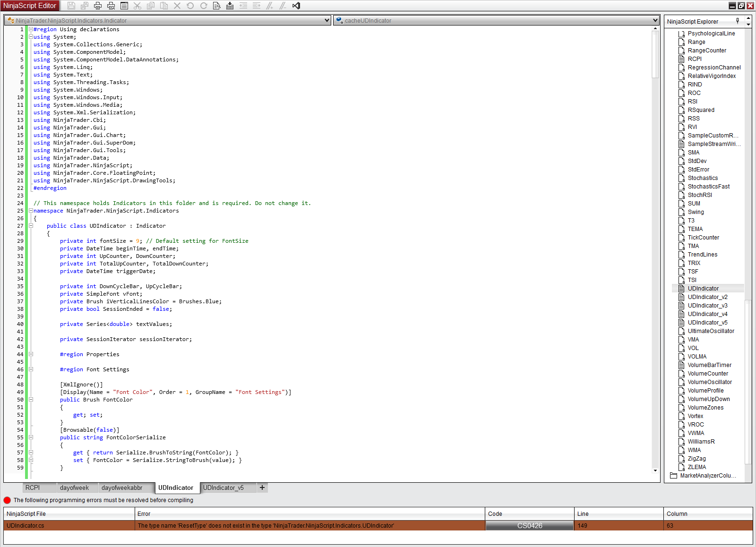Screen dimensions: 756x547
Task: Open Print Preview from the toolbar
Action: tap(111, 6)
